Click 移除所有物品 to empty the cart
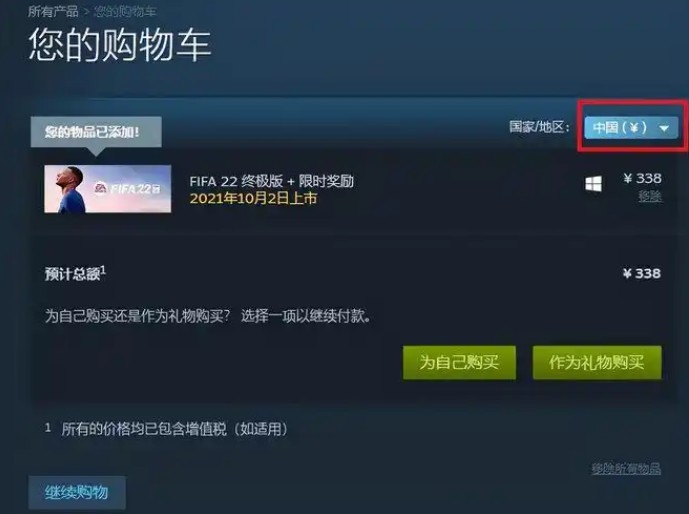The height and width of the screenshot is (514, 689). [626, 469]
